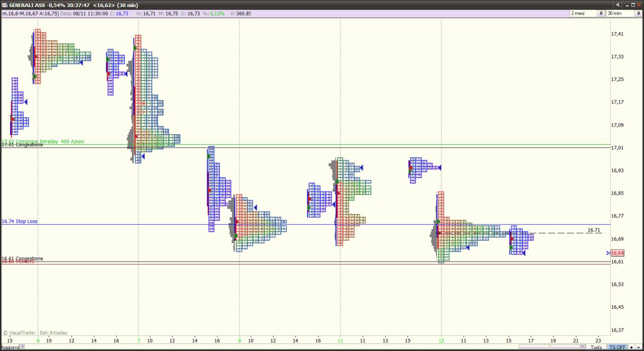This screenshot has height=351, width=644.
Task: Toggle the TS OFF switch
Action: [618, 347]
